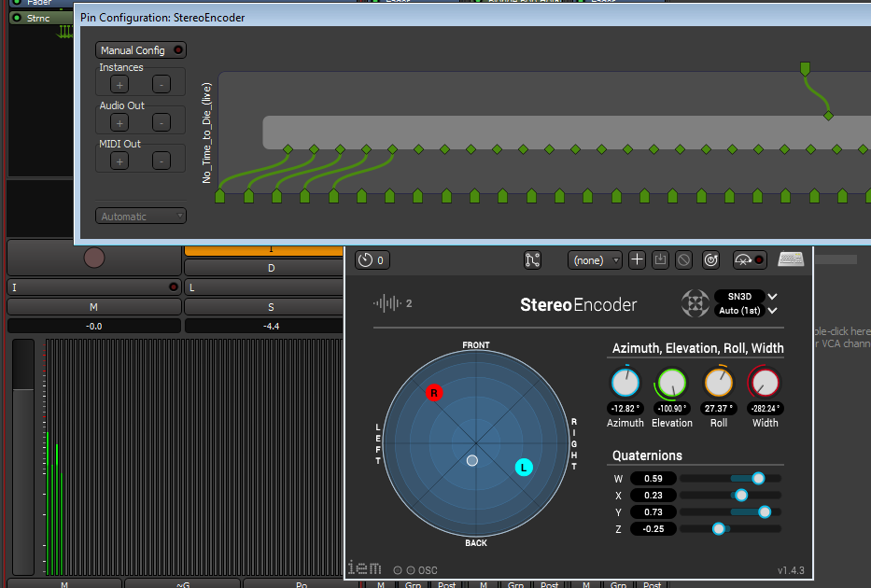The width and height of the screenshot is (871, 588).
Task: Mute the channel with M button
Action: (93, 307)
